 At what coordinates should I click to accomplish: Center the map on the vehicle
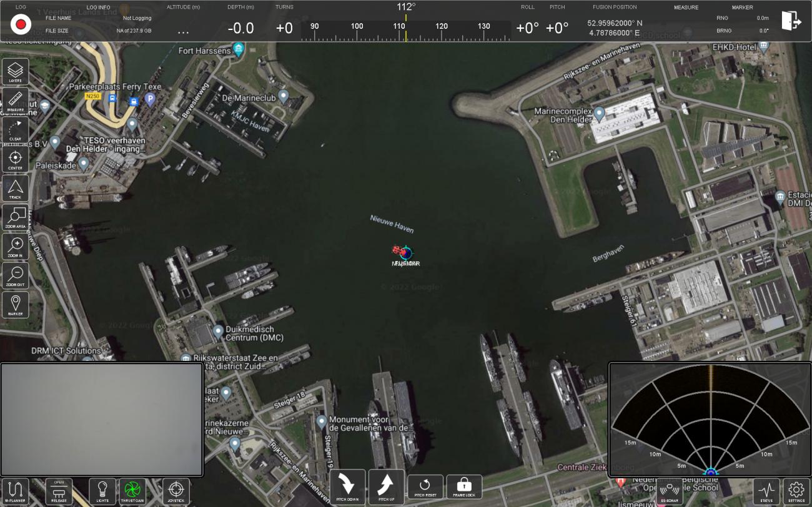(x=15, y=159)
